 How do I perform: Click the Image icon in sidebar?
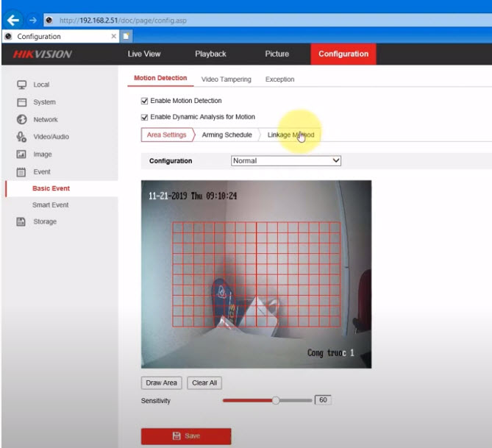pos(21,154)
